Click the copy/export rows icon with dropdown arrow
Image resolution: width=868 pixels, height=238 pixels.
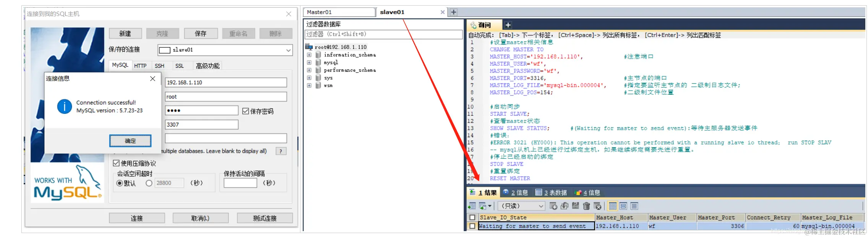tap(485, 206)
